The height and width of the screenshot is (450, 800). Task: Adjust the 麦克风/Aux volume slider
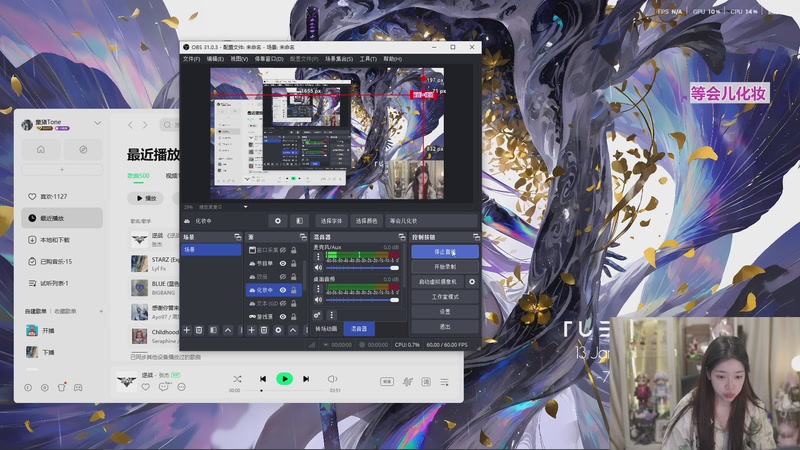362,268
